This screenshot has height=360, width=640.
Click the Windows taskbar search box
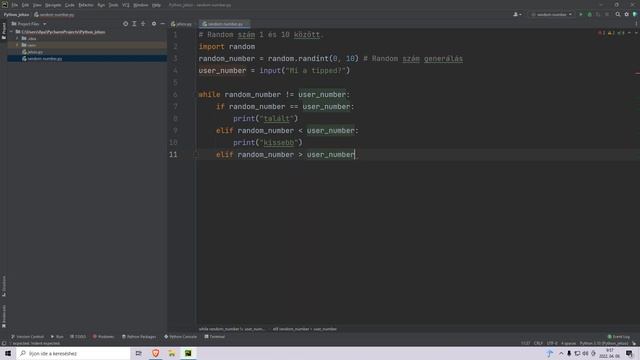73,353
